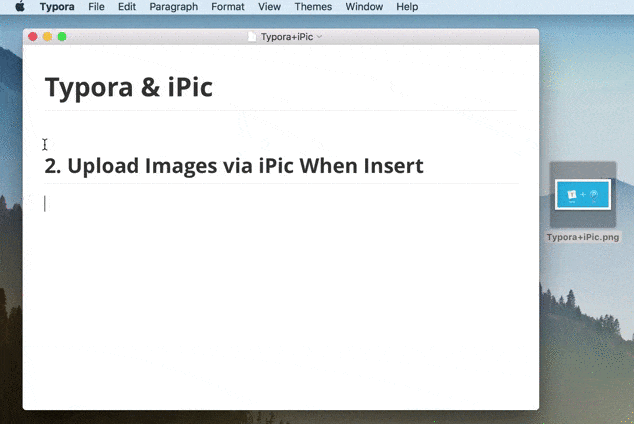Zoom the window with the green button
Screen dimensions: 634x424
pyautogui.click(x=62, y=37)
